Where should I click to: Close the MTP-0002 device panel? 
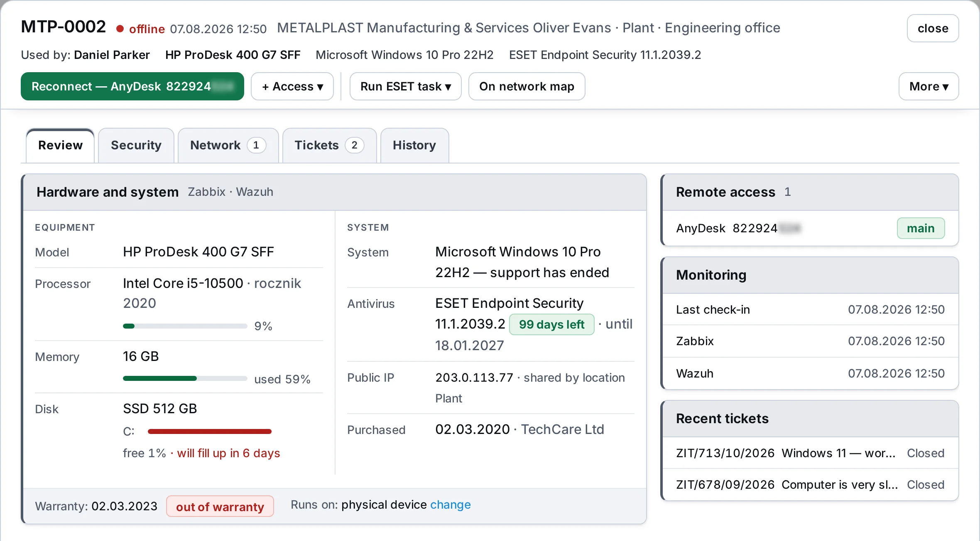(933, 28)
